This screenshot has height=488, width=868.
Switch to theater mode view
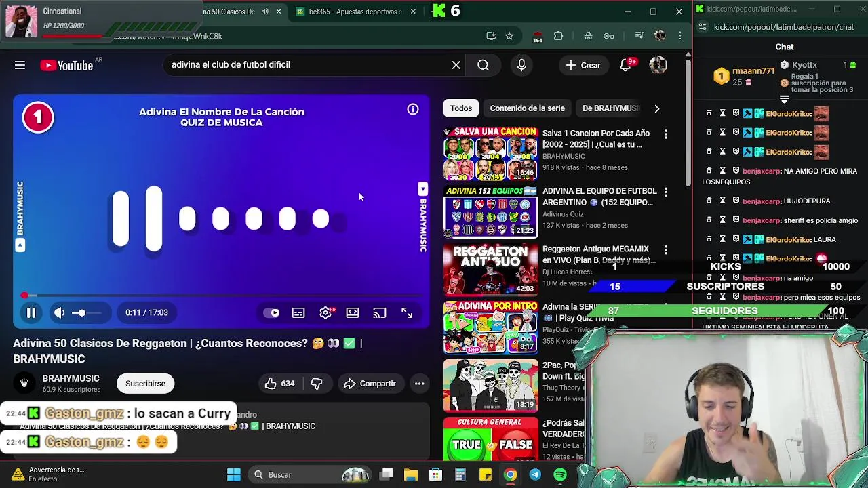pos(353,312)
